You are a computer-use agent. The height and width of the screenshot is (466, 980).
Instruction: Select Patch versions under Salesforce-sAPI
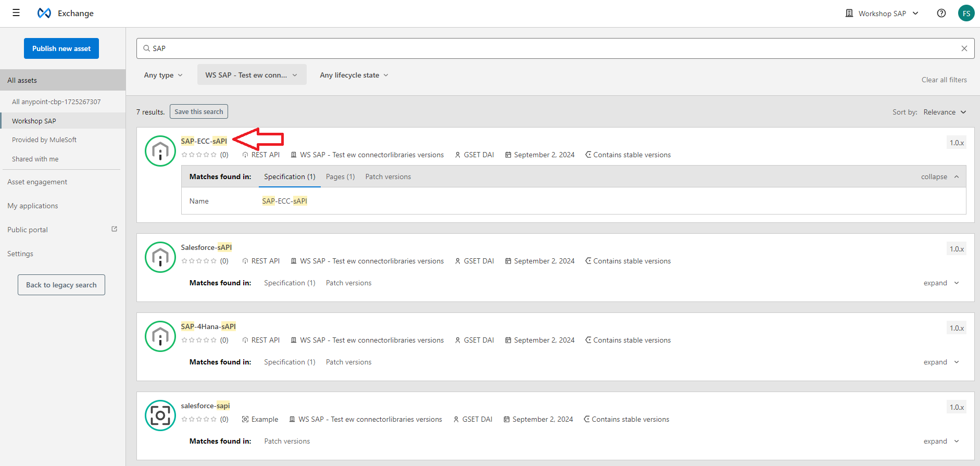coord(348,283)
